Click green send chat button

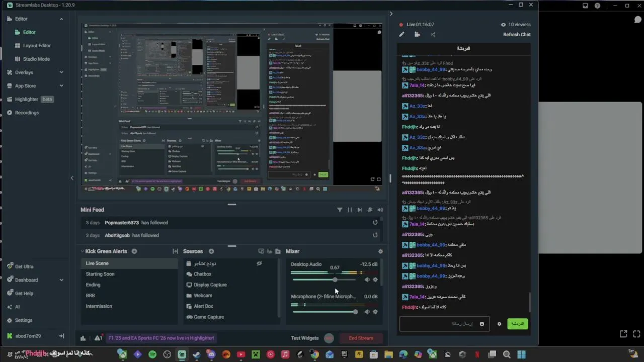(x=517, y=324)
